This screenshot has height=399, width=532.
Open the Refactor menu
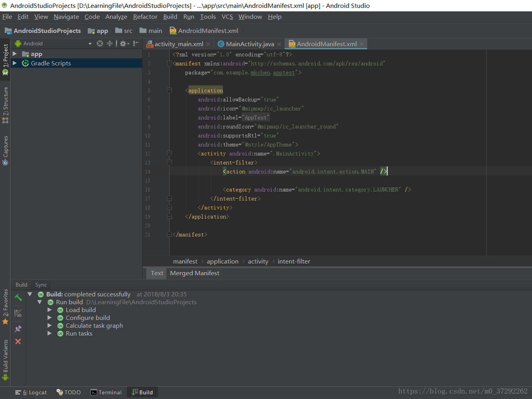tap(145, 17)
